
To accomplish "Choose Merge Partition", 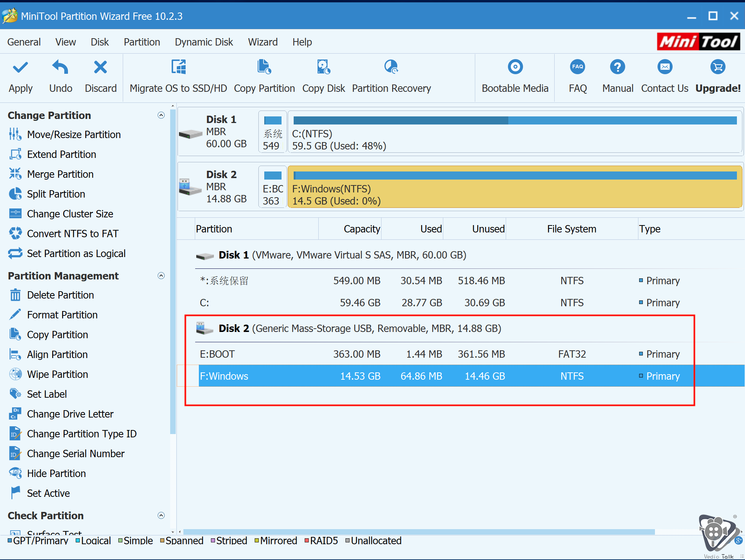I will pos(51,174).
